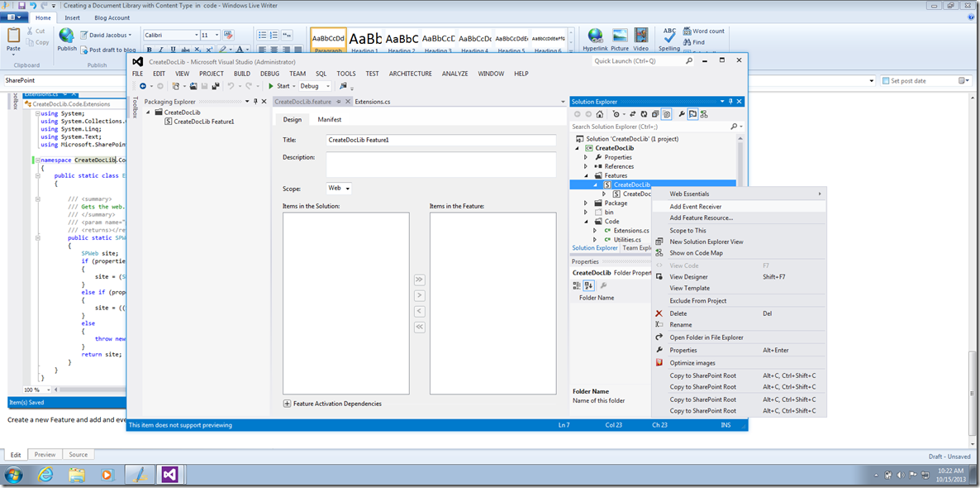Image resolution: width=980 pixels, height=488 pixels.
Task: Click the Code Map icon in Solution Explorer toolbar
Action: tap(704, 114)
